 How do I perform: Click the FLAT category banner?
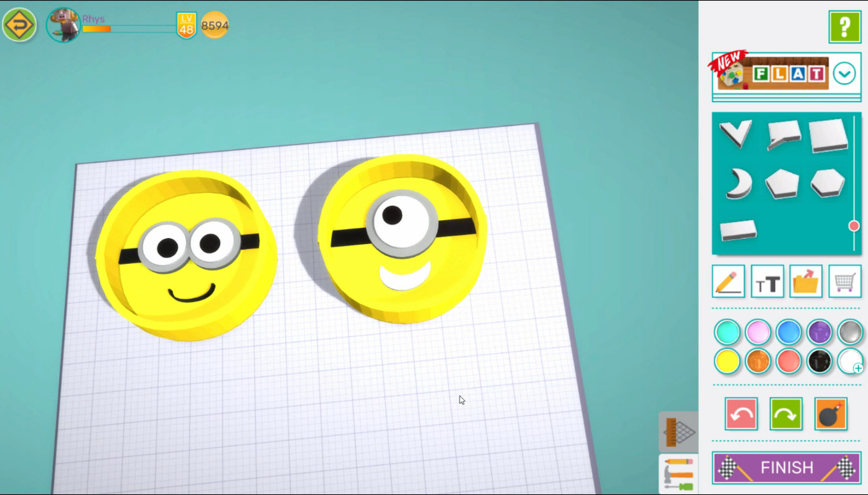coord(773,73)
